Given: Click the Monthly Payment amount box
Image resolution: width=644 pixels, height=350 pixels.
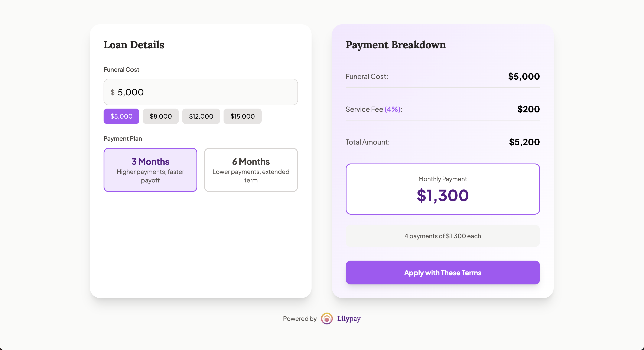Looking at the screenshot, I should (442, 189).
